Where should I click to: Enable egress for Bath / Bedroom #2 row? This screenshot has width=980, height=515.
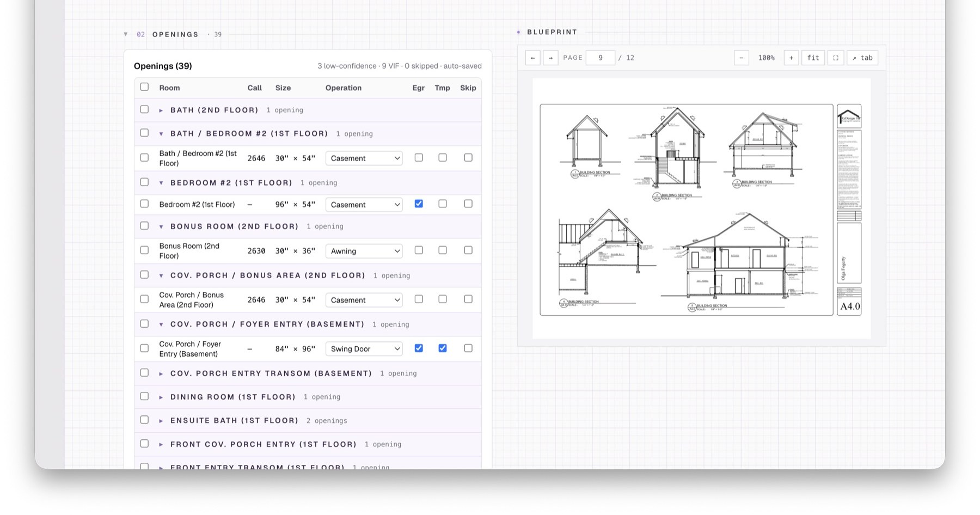click(x=419, y=157)
